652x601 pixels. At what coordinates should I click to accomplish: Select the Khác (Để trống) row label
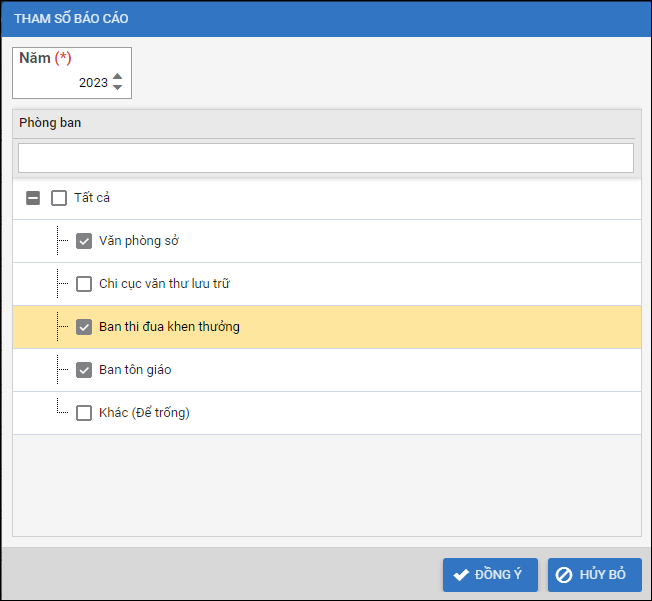tap(144, 412)
